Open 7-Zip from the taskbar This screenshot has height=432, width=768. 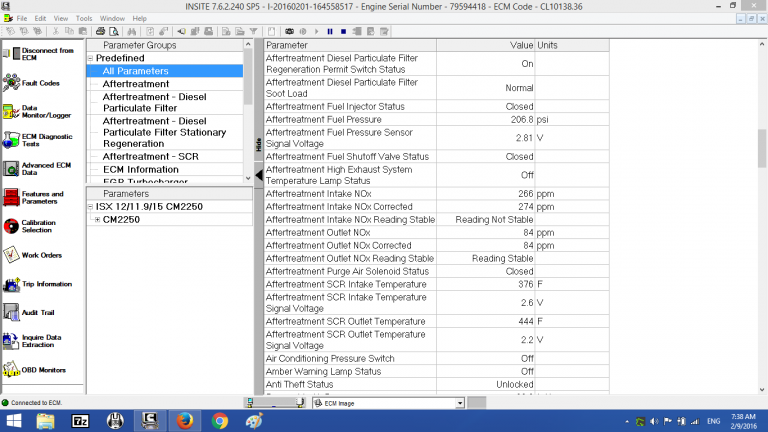(80, 421)
